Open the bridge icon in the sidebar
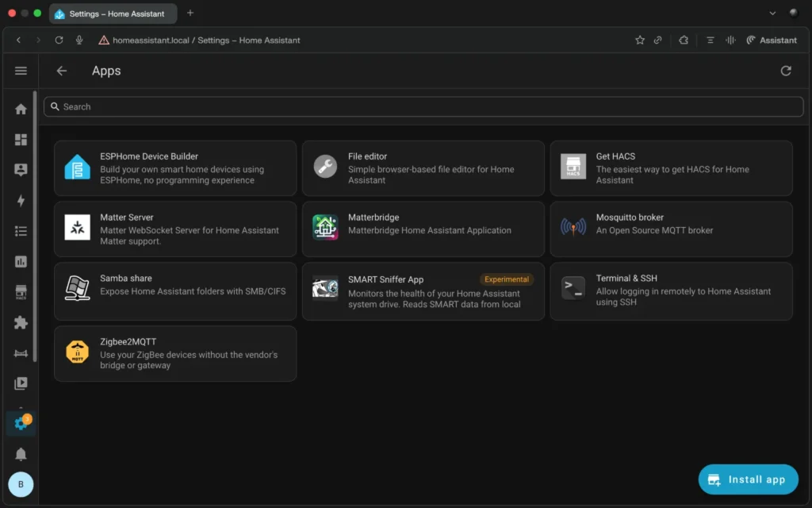Image resolution: width=812 pixels, height=508 pixels. point(21,353)
